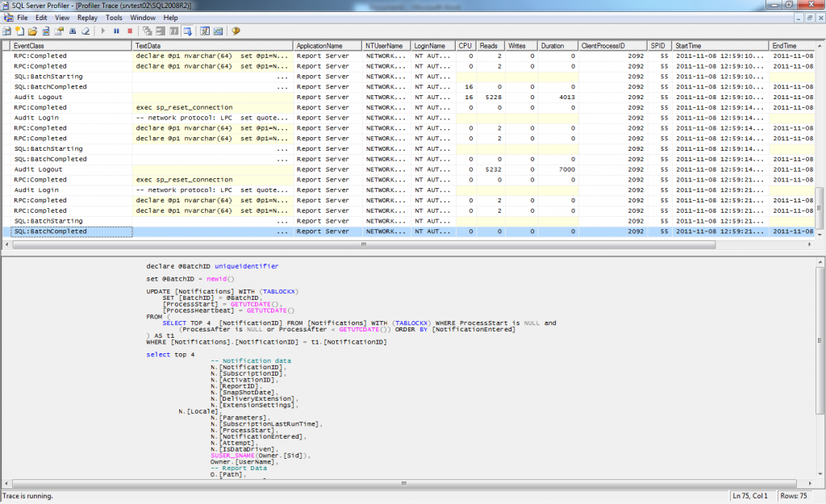826x504 pixels.
Task: Open the Replay menu
Action: (x=87, y=17)
